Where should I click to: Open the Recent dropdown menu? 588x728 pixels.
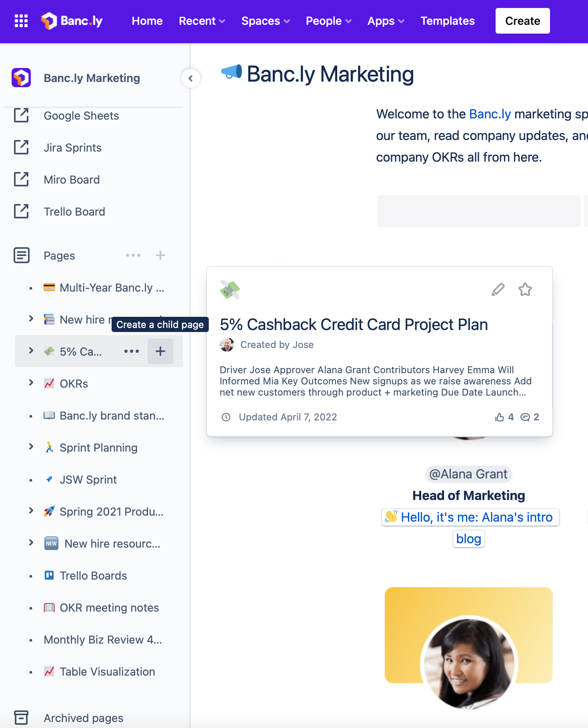coord(202,21)
